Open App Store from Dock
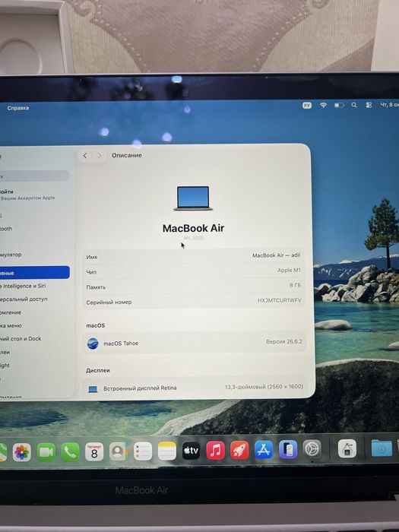Image resolution: width=399 pixels, height=532 pixels. [x=264, y=450]
